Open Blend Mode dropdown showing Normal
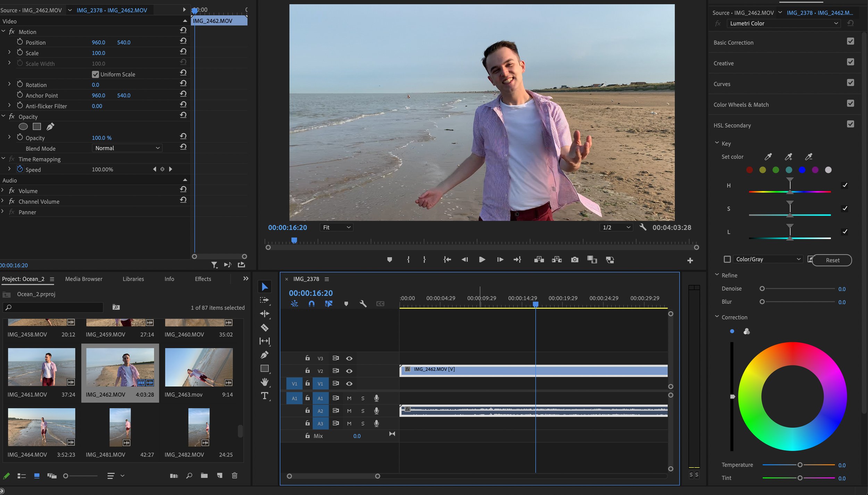 click(x=127, y=148)
